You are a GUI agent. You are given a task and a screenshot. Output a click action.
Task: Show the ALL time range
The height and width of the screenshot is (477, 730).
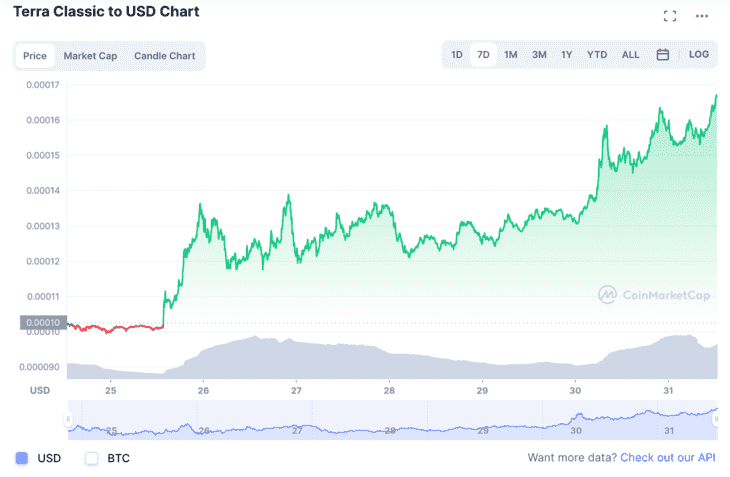pyautogui.click(x=630, y=54)
